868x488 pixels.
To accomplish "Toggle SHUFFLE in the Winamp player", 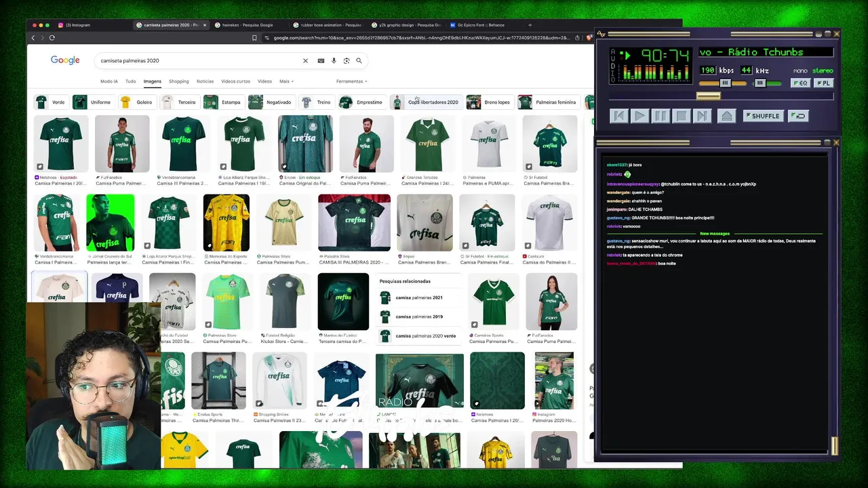I will (763, 116).
